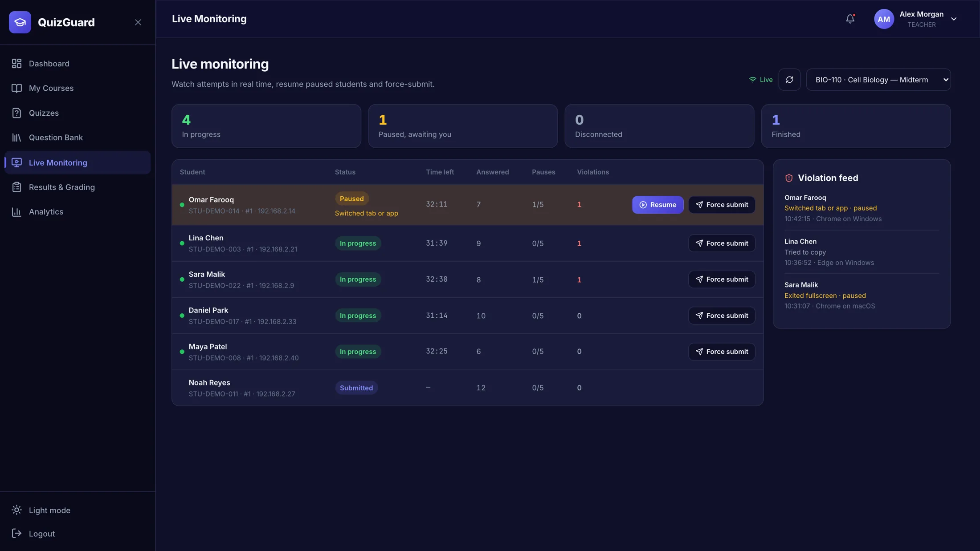Click Omar Farooq's Paused status badge

(352, 199)
